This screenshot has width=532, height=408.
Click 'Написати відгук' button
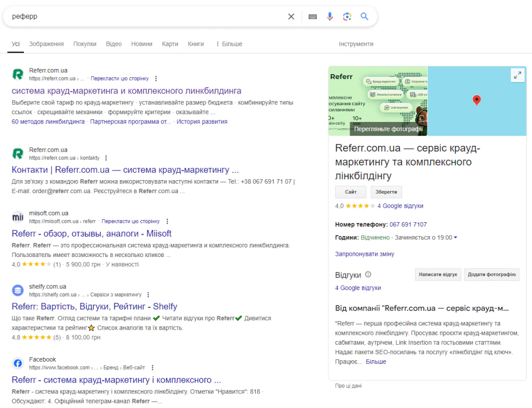(x=438, y=275)
